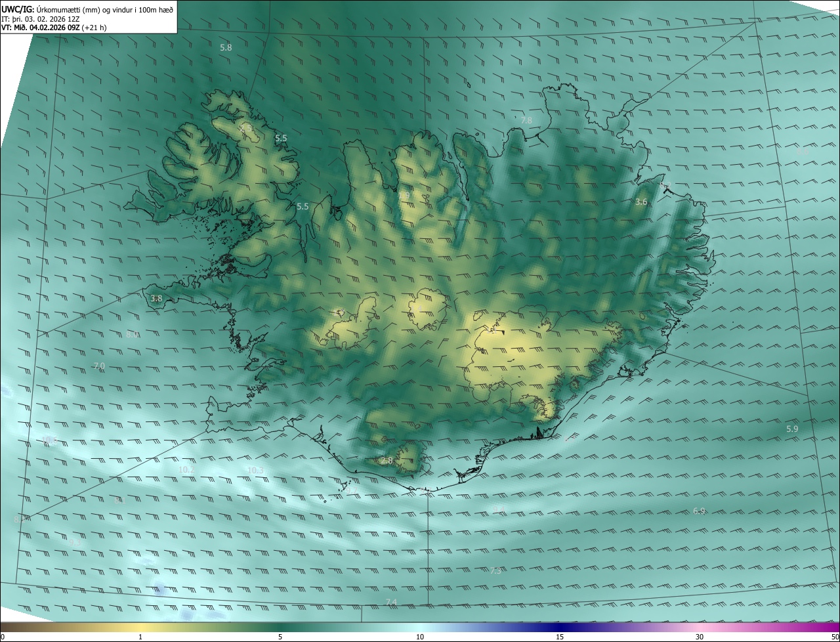Click the 5.9 value label in the southeast sea
This screenshot has height=642, width=840.
[x=792, y=429]
